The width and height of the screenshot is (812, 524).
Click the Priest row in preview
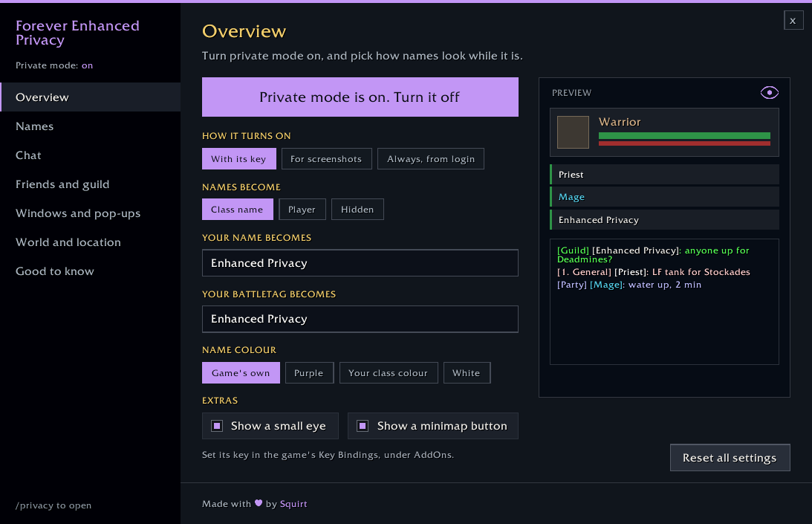click(664, 174)
